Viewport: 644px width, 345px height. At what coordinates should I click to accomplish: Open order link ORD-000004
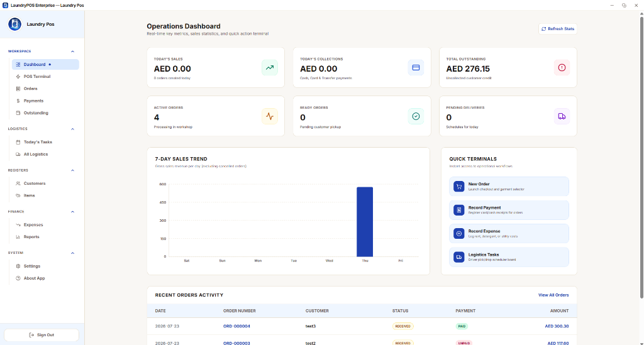[x=236, y=327]
